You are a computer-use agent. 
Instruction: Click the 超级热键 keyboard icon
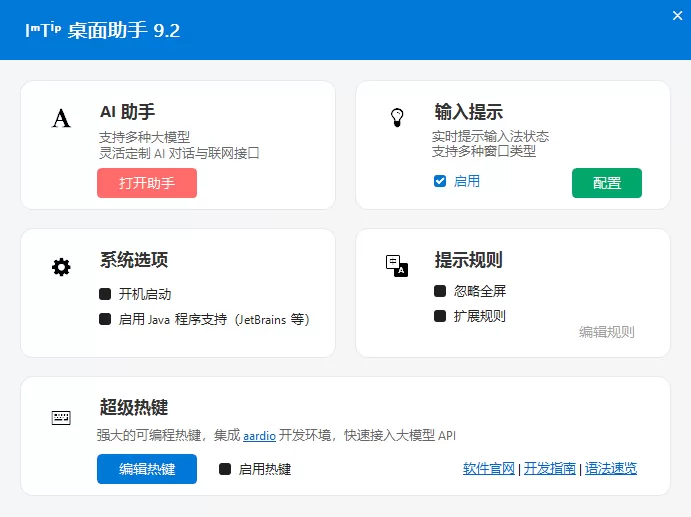61,417
